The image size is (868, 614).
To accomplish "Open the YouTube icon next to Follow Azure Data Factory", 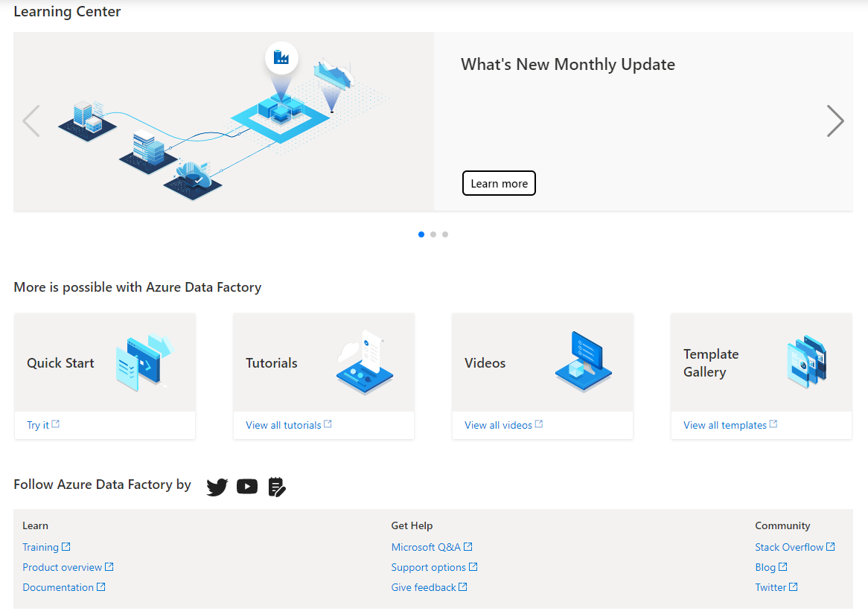I will tap(247, 486).
